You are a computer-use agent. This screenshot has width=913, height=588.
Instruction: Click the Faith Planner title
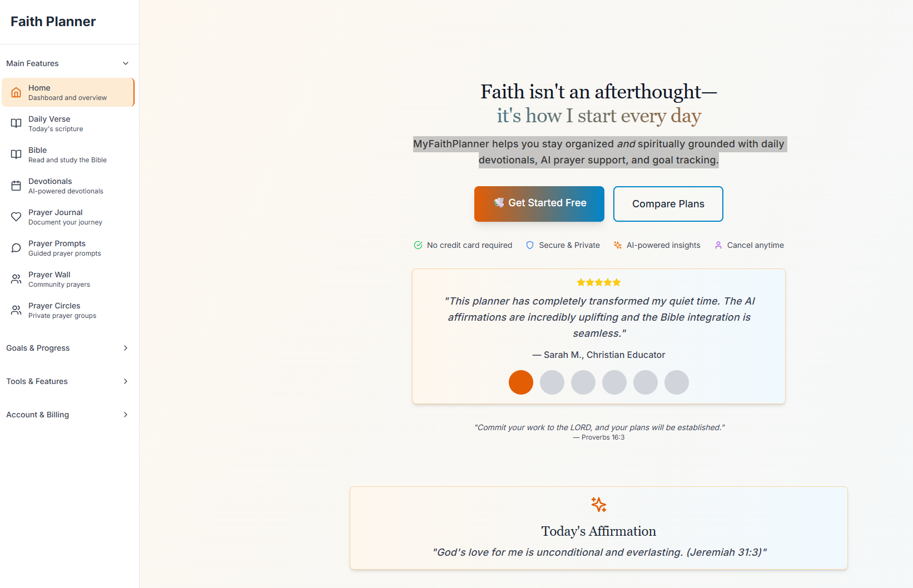53,21
